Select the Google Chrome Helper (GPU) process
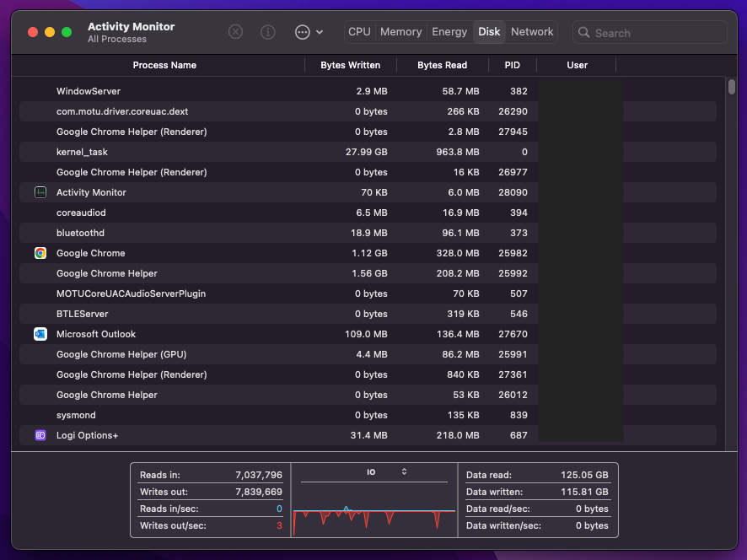The image size is (747, 560). click(x=368, y=354)
